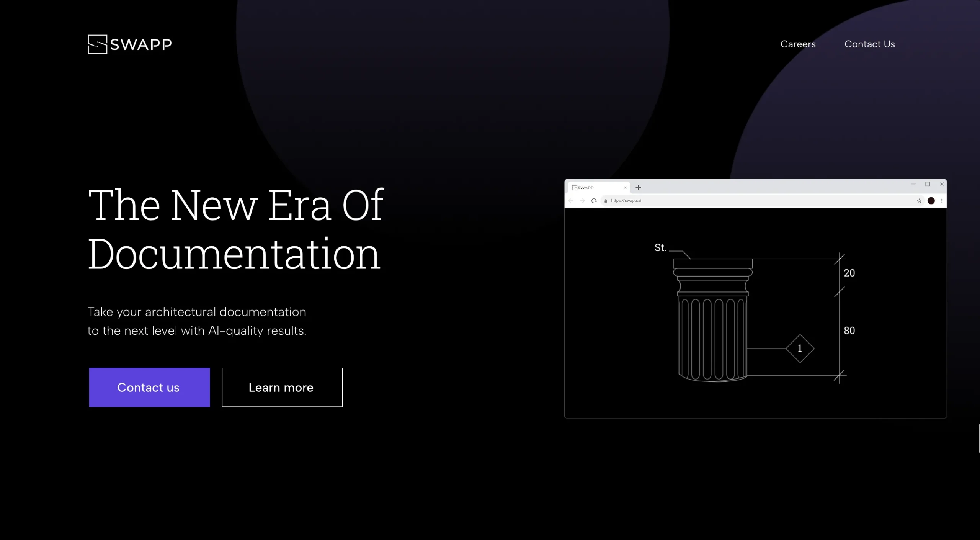Close the SWAPP tab in the mock browser
Viewport: 980px width, 540px height.
pyautogui.click(x=625, y=188)
